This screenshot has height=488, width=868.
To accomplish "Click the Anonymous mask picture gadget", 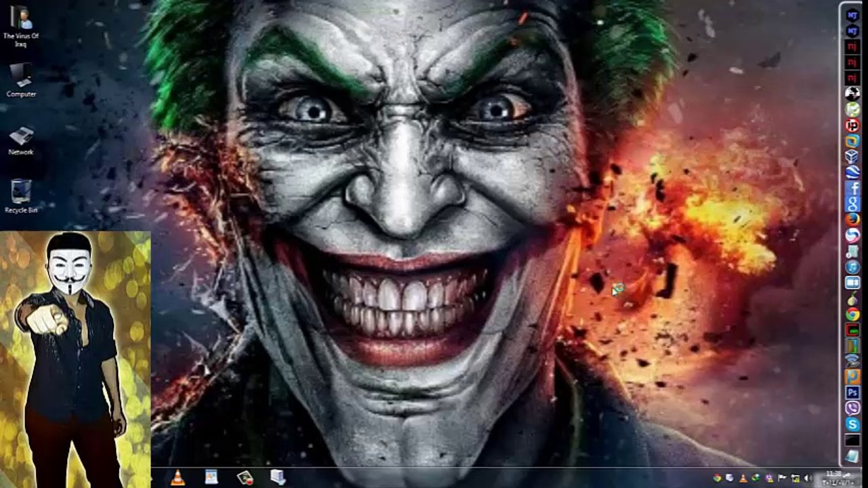I will point(75,359).
